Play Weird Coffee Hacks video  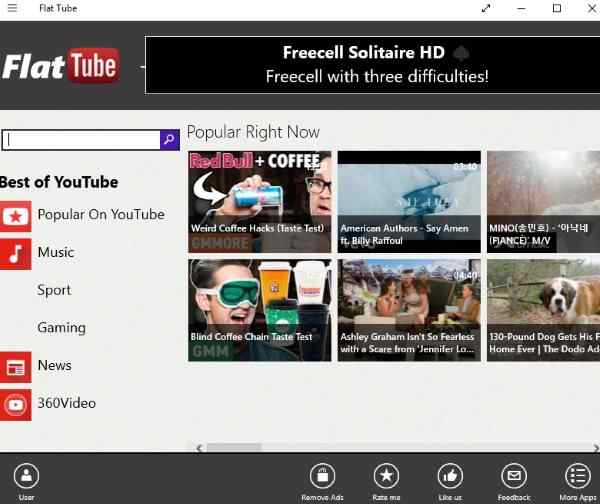(x=260, y=202)
